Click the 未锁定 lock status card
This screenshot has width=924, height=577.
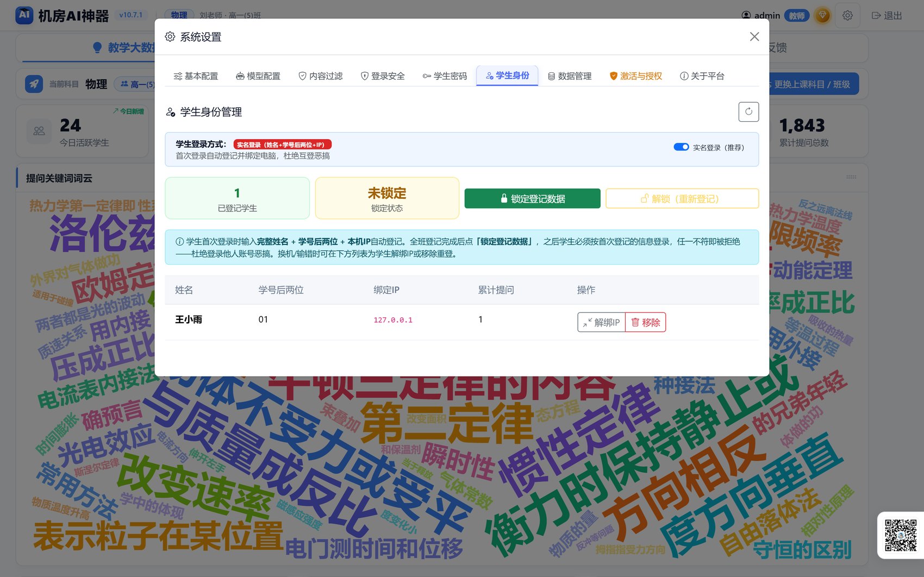(387, 198)
